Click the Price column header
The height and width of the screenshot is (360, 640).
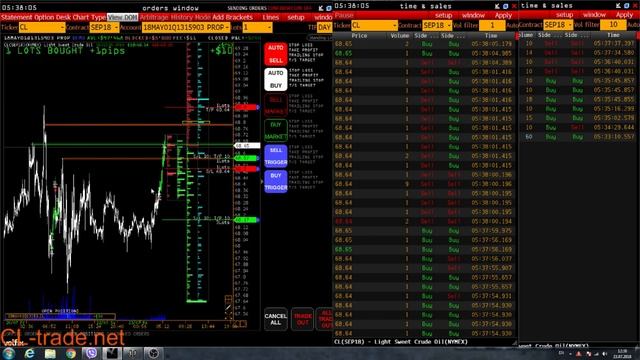point(359,36)
